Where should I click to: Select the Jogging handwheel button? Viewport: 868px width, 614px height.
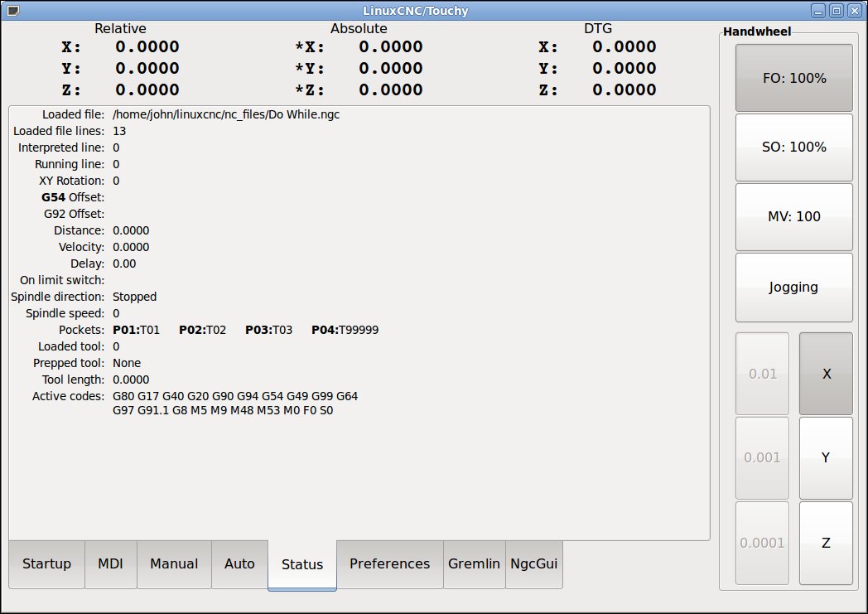point(793,288)
